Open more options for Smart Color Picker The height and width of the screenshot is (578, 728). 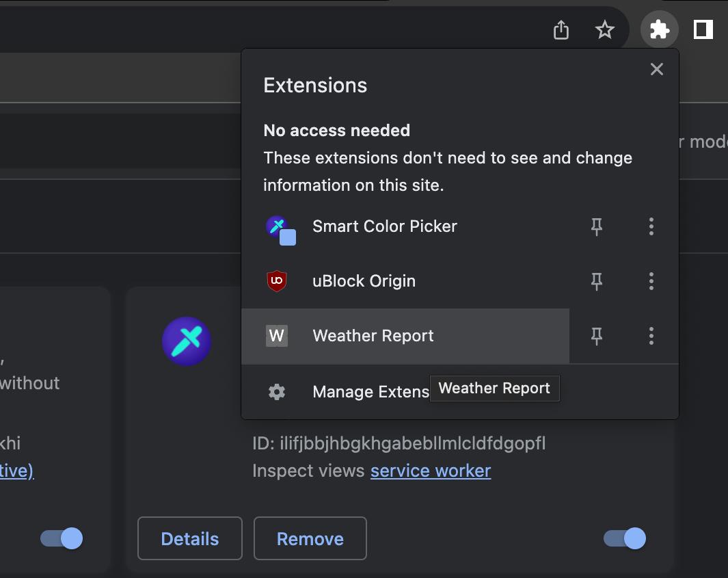tap(651, 226)
